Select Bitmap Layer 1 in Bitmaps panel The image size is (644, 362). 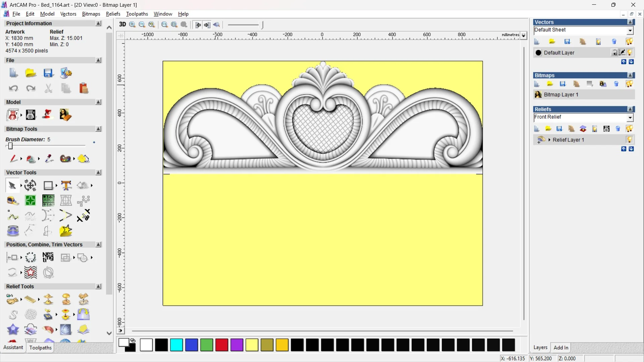pos(561,95)
